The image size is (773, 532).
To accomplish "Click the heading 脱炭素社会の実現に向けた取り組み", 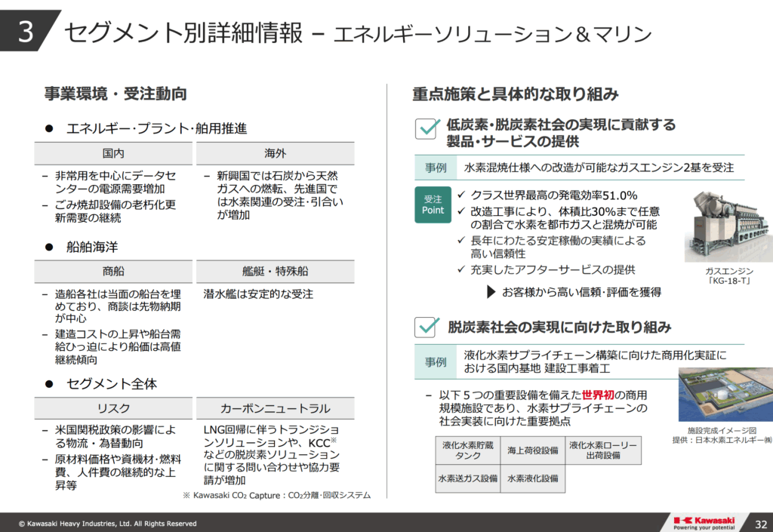I will pyautogui.click(x=559, y=327).
